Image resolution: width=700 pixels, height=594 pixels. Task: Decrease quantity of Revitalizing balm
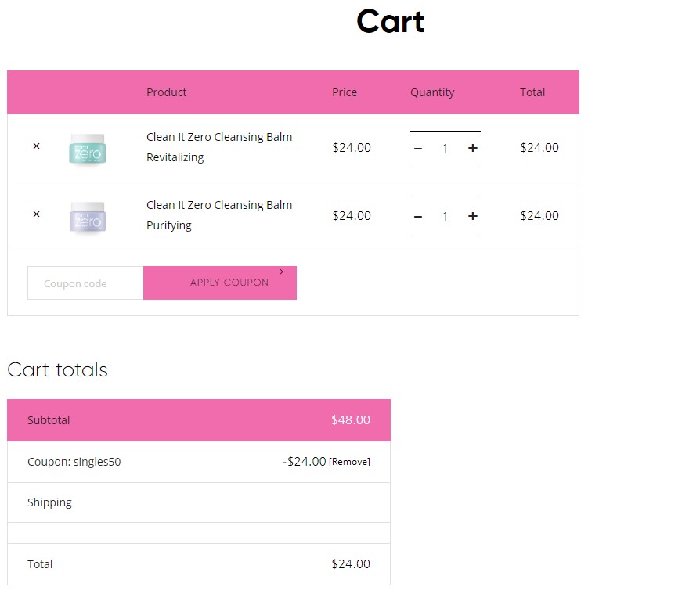pos(418,148)
